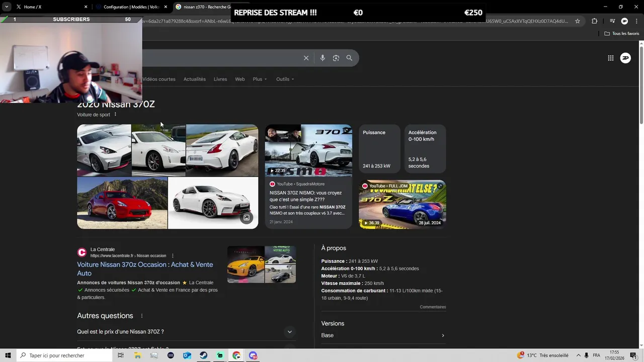Open the weather widget 13°C
This screenshot has width=644, height=362.
(x=543, y=355)
